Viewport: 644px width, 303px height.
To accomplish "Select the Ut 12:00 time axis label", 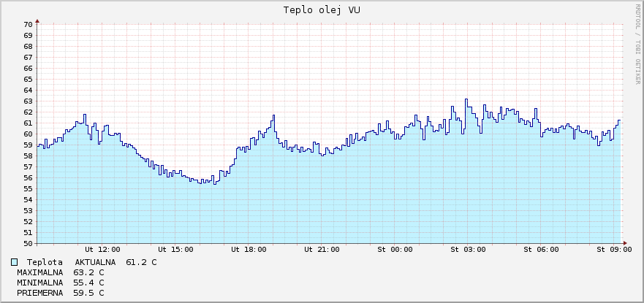I will click(102, 250).
